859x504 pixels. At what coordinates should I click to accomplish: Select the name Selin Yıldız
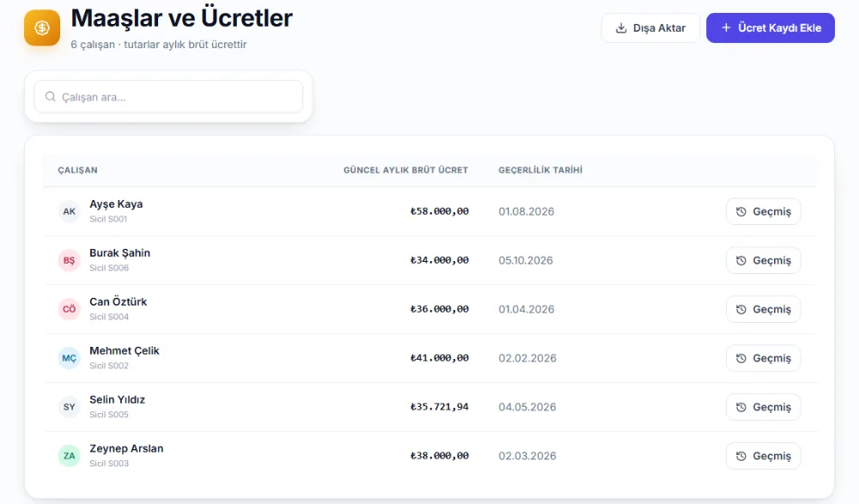pyautogui.click(x=117, y=399)
